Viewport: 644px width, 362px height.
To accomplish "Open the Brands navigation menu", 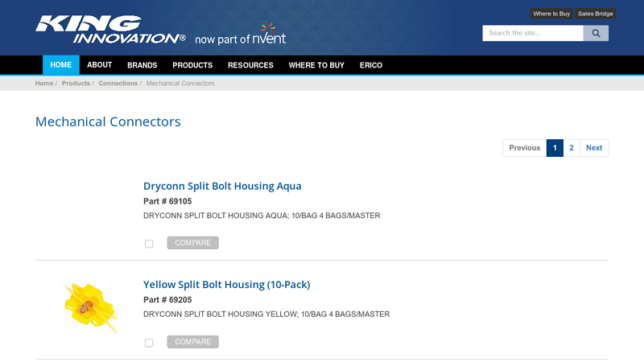I will coord(142,65).
